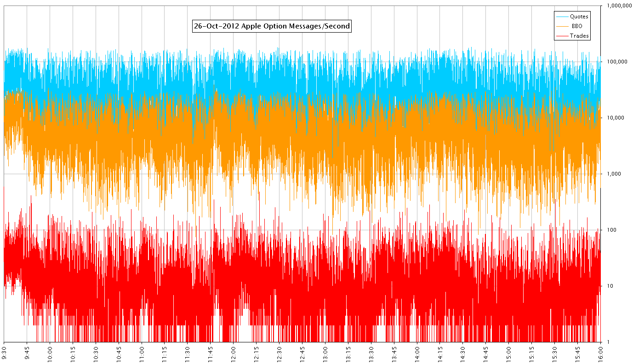633x364 pixels.
Task: Click the 9:45 time axis label
Action: [x=27, y=352]
